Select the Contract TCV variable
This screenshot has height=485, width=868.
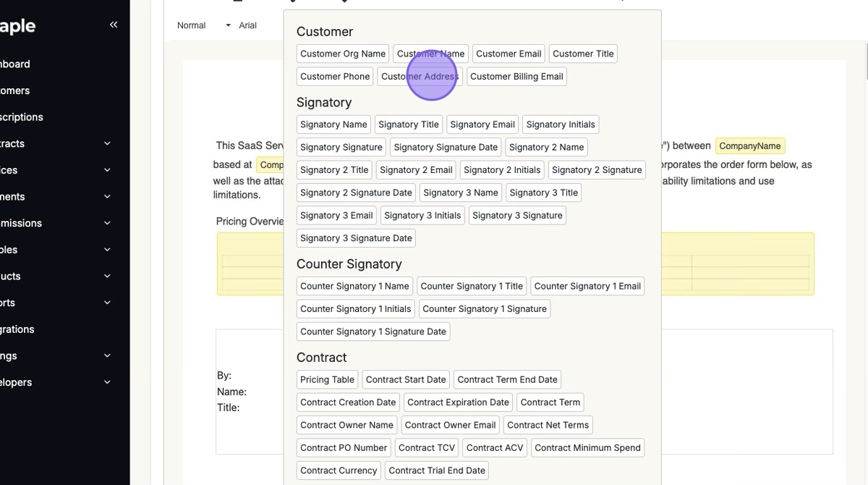pyautogui.click(x=427, y=448)
